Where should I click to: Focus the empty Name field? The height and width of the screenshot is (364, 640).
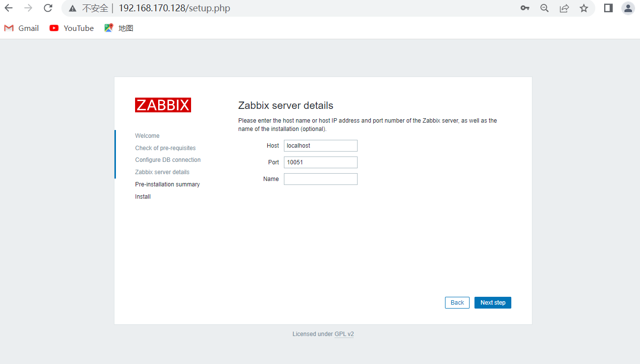tap(321, 179)
